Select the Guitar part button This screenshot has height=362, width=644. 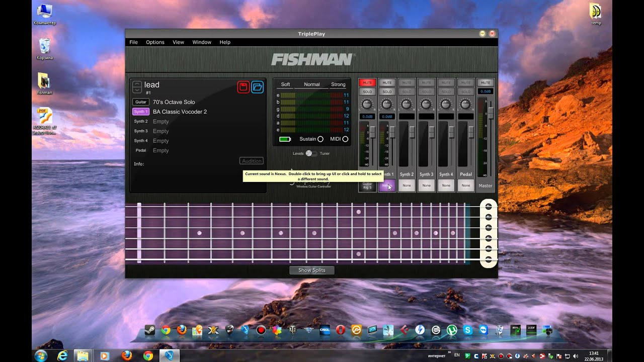point(141,102)
